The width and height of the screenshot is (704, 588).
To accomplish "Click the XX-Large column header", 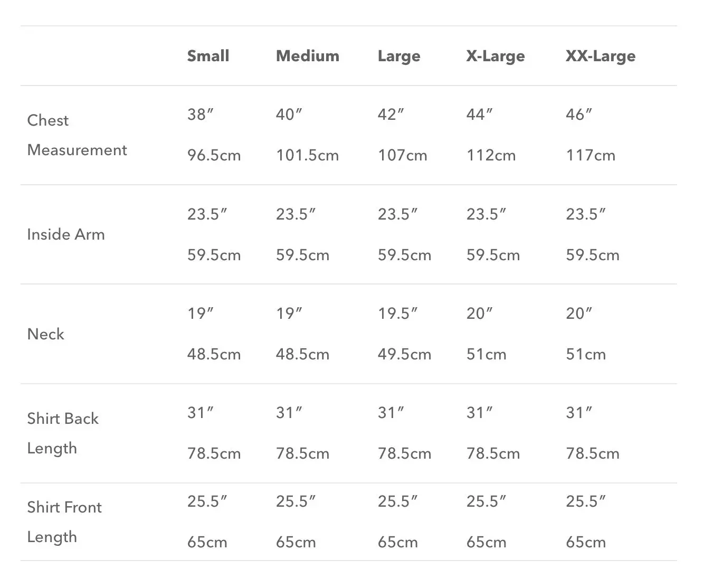I will coord(600,56).
